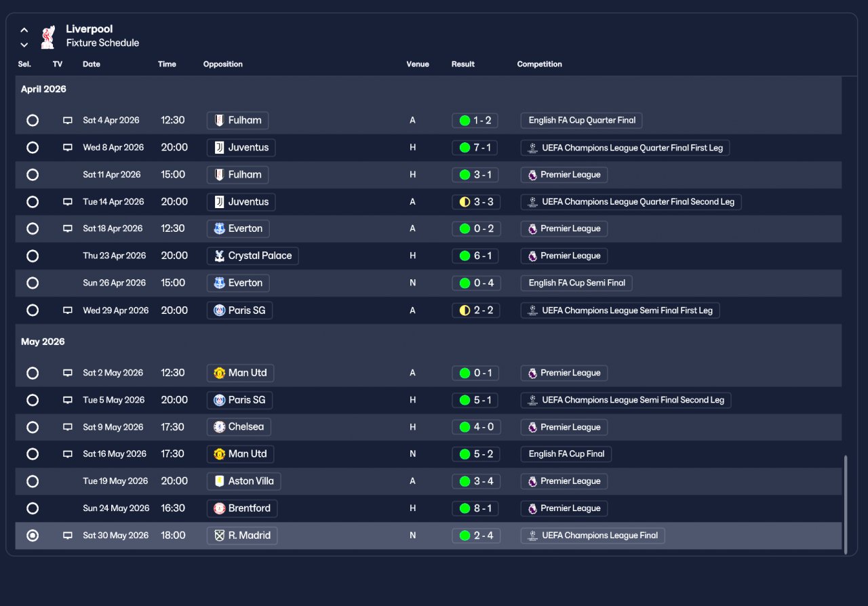The height and width of the screenshot is (606, 868).
Task: Click the half-yellow draw indicator for Paris SG 2 - 2
Action: click(x=465, y=310)
